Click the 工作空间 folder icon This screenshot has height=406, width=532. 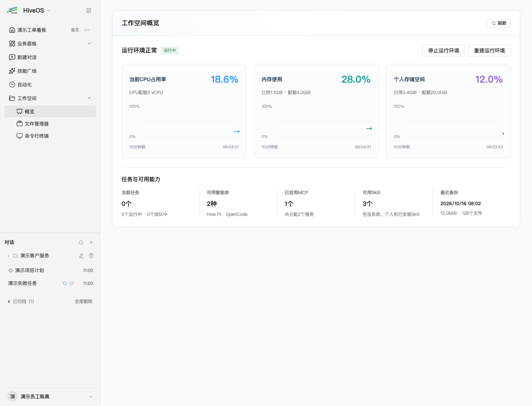pos(12,98)
